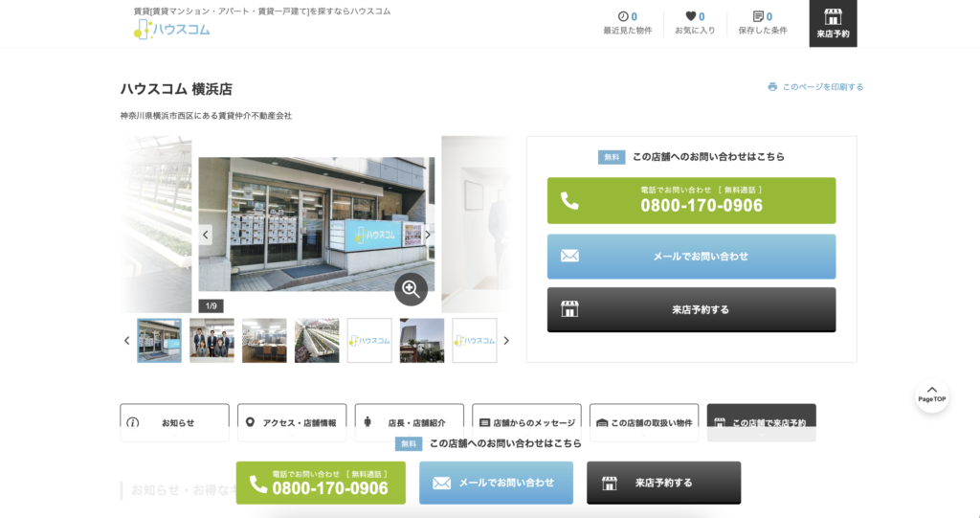
Task: Go to お知らせ section tab
Action: pos(174,422)
